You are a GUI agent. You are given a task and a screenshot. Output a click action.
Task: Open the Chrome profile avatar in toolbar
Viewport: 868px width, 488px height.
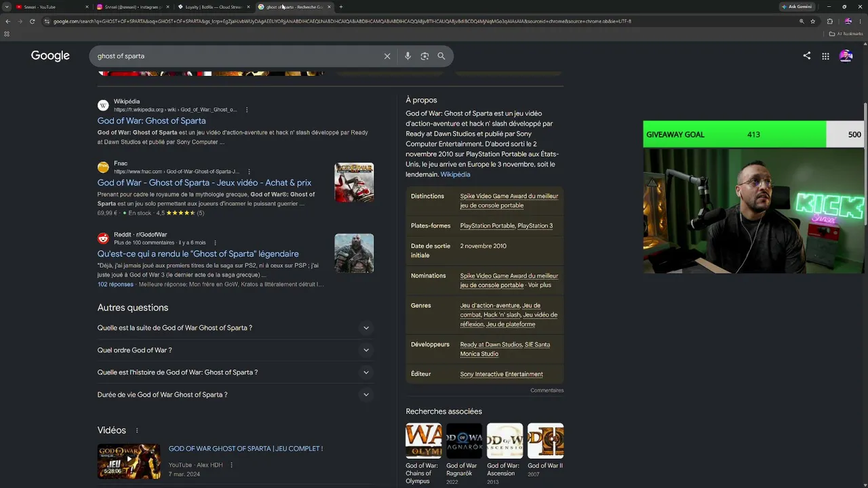click(848, 21)
